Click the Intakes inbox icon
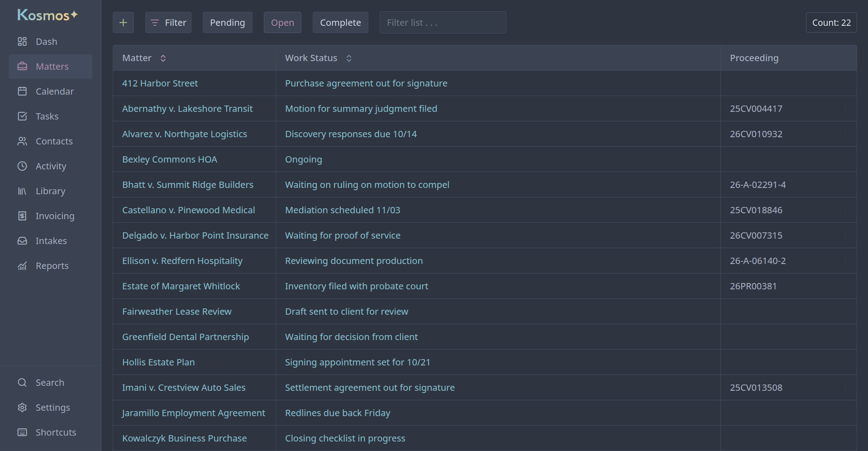 coord(22,241)
